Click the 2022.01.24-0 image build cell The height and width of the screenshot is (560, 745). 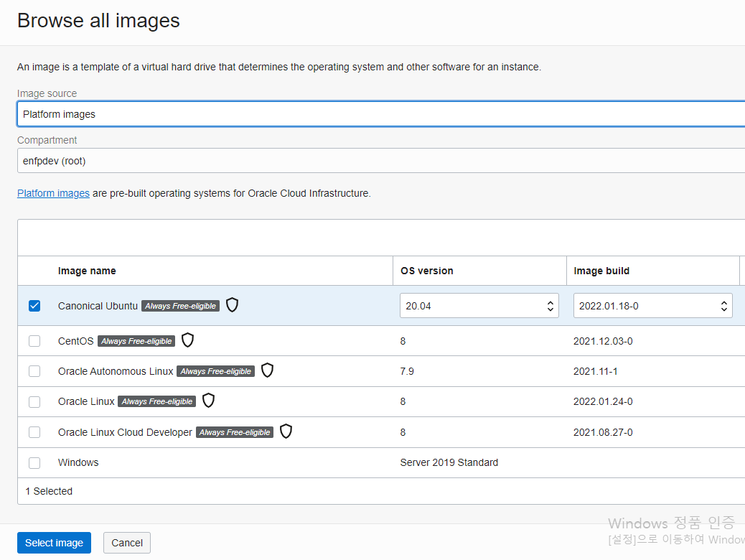(x=603, y=402)
